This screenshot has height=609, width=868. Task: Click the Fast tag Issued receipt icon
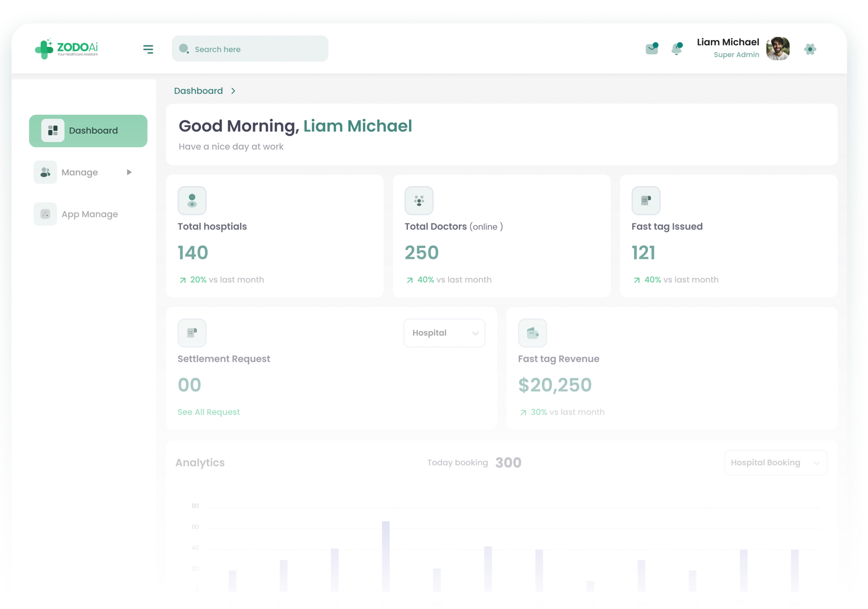(x=646, y=200)
